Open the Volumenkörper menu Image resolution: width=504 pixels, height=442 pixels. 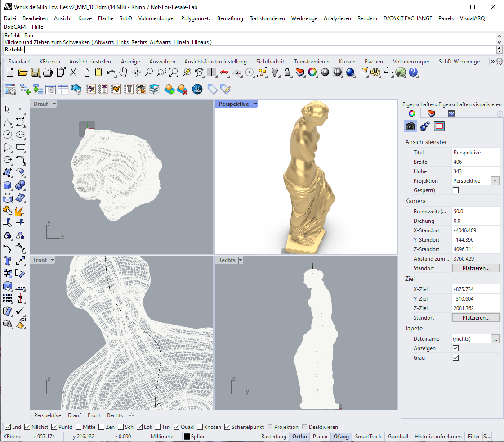click(x=156, y=18)
